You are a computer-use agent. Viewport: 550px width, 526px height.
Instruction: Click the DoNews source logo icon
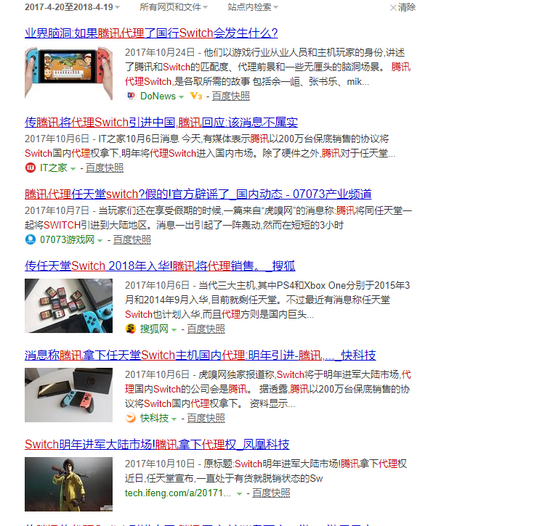click(x=131, y=96)
